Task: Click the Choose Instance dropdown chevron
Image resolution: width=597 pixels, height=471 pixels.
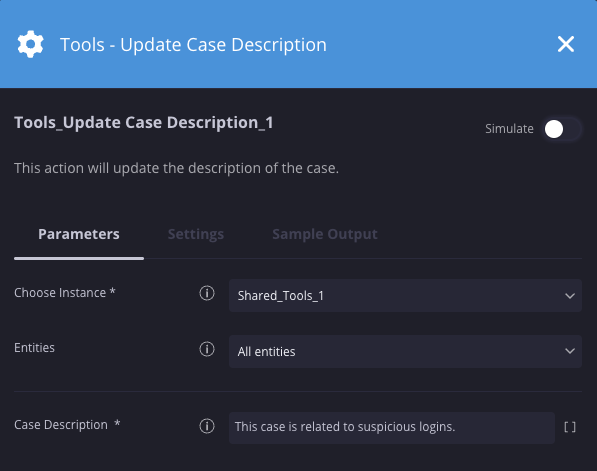Action: click(570, 296)
